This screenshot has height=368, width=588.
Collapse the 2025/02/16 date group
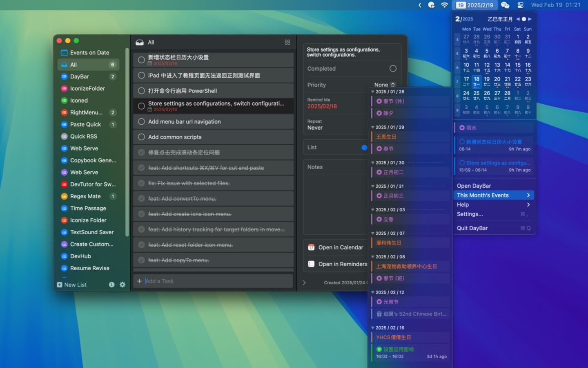tap(372, 328)
